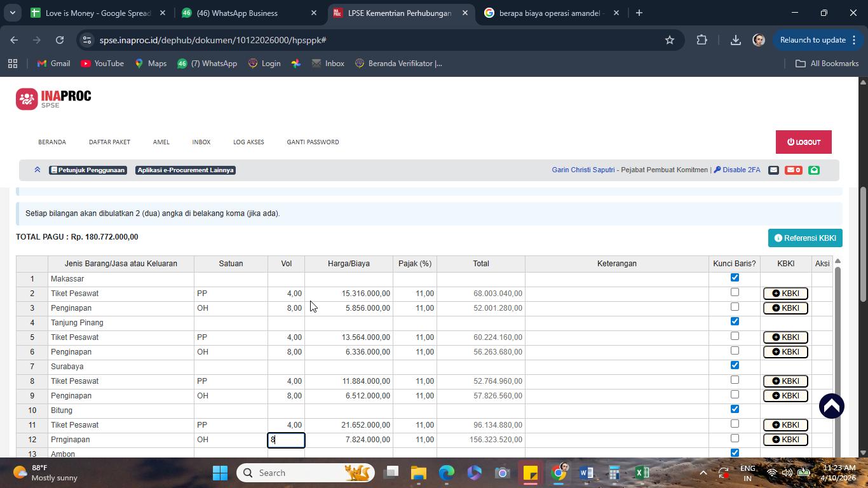Image resolution: width=868 pixels, height=488 pixels.
Task: Open the green read mail icon
Action: [x=814, y=170]
